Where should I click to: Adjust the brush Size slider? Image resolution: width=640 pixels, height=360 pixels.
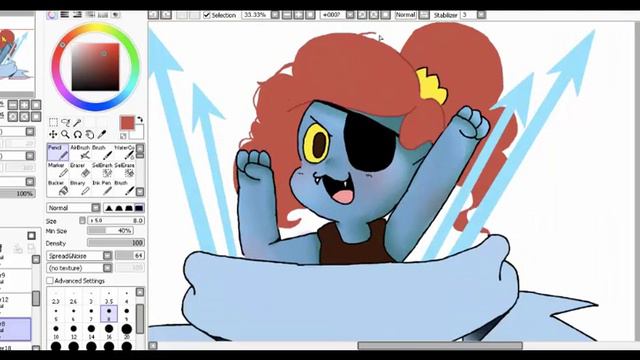tap(116, 220)
